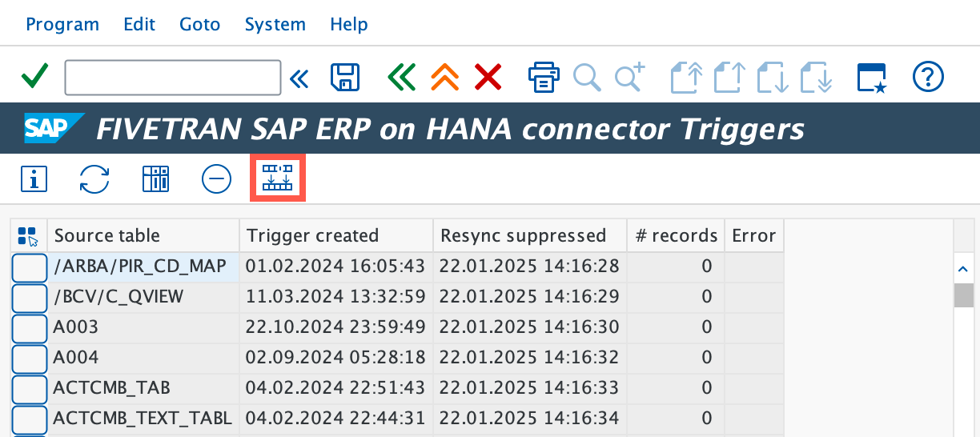Click resync suppressed 22.01.2025 14:16:34
Screen dimensions: 980x437
530,419
